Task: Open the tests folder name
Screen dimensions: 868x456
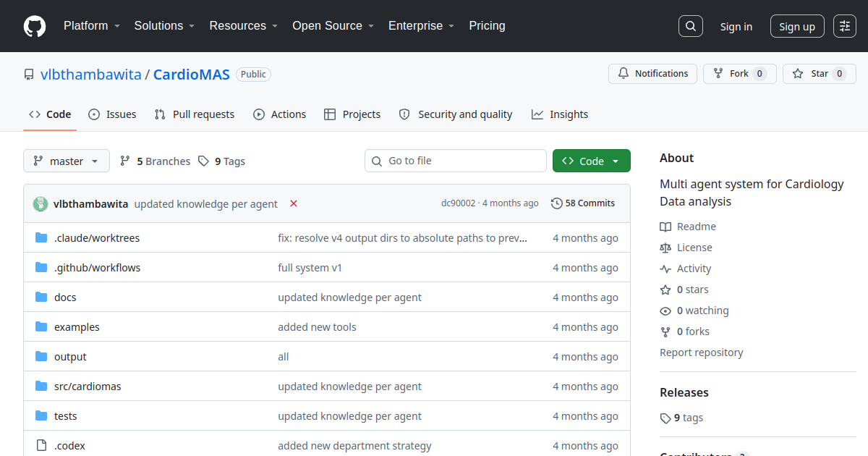Action: (x=66, y=416)
